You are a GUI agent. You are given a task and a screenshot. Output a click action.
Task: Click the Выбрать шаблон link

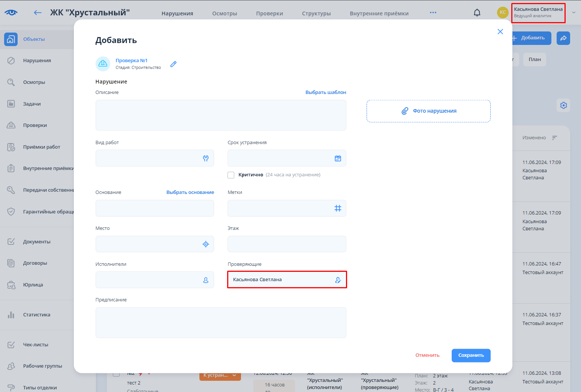click(x=325, y=92)
